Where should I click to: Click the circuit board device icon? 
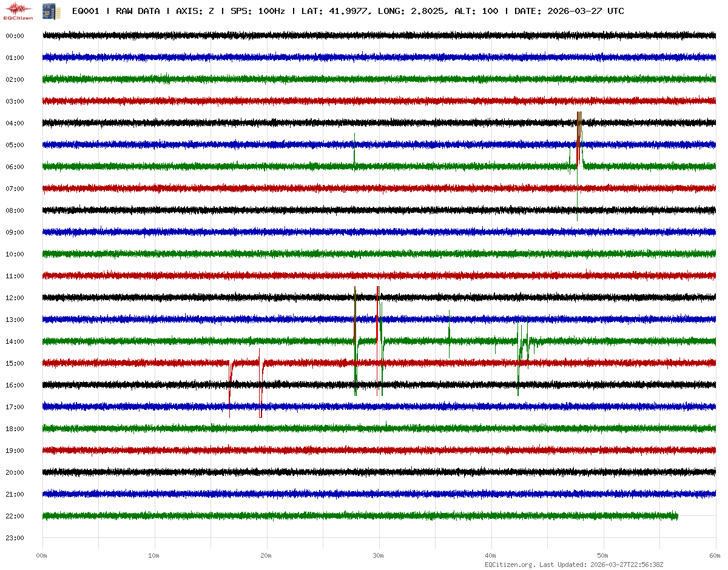click(47, 10)
